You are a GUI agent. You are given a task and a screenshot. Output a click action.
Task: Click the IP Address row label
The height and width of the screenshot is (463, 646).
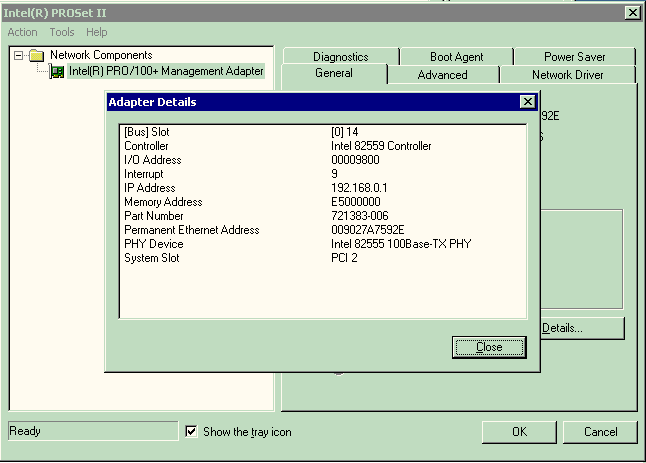click(x=150, y=188)
